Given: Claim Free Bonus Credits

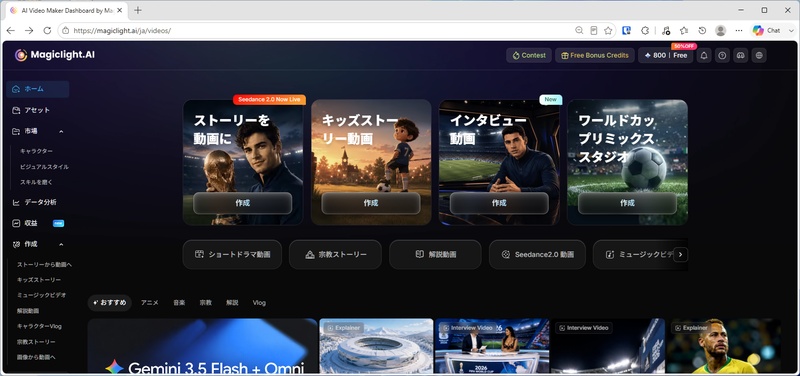Looking at the screenshot, I should (x=595, y=56).
